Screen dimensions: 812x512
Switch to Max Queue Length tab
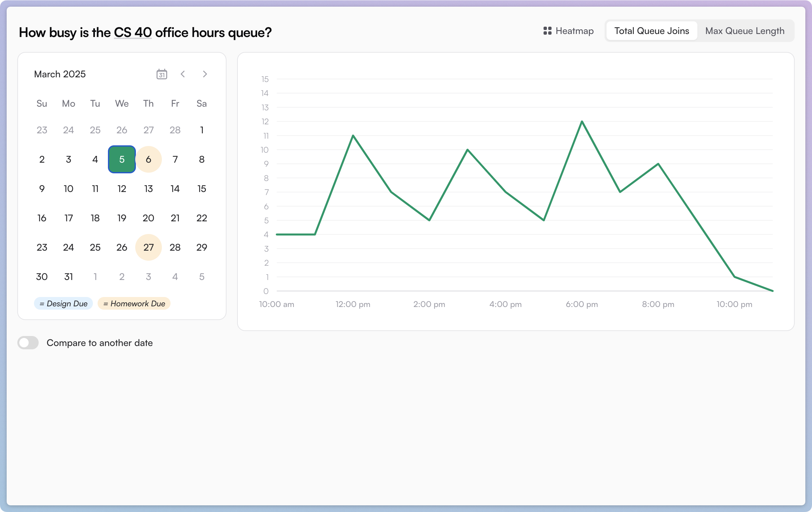pyautogui.click(x=745, y=31)
